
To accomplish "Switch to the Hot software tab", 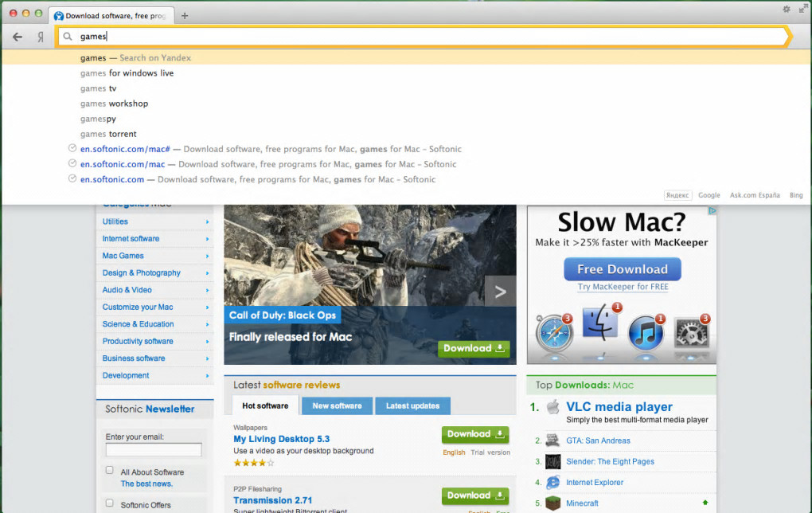I will [x=265, y=405].
